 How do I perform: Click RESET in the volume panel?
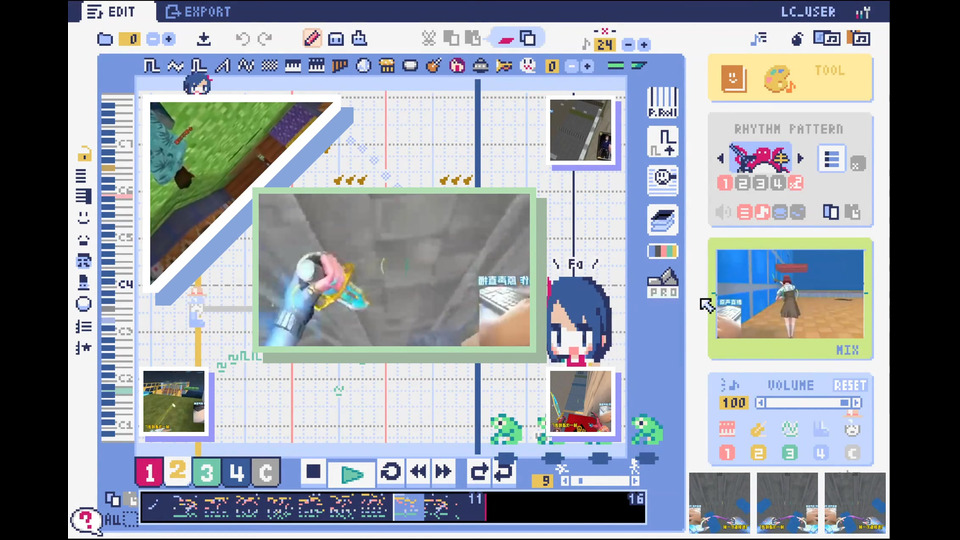pos(850,385)
